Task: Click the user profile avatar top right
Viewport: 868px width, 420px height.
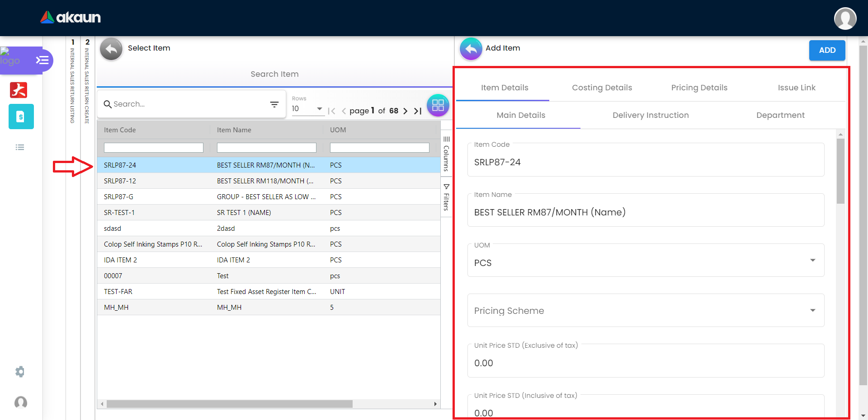Action: coord(844,19)
